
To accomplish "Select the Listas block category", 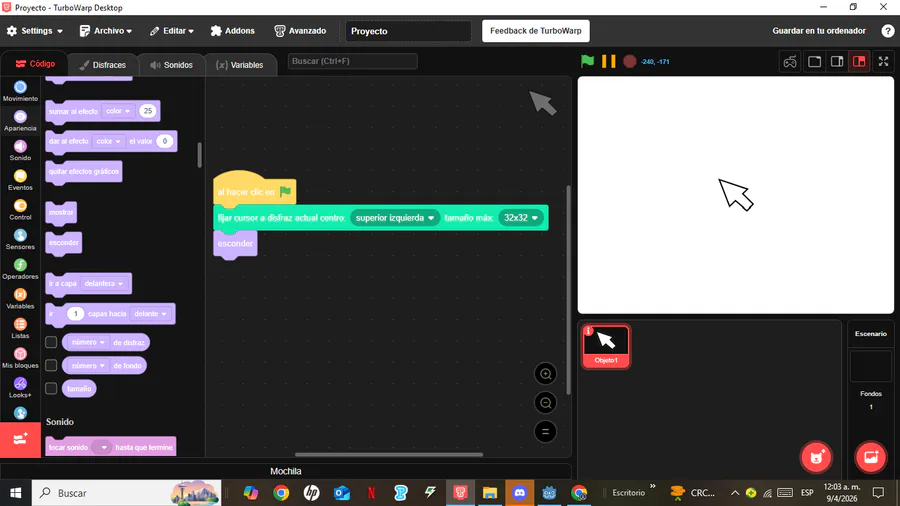I will pyautogui.click(x=20, y=328).
